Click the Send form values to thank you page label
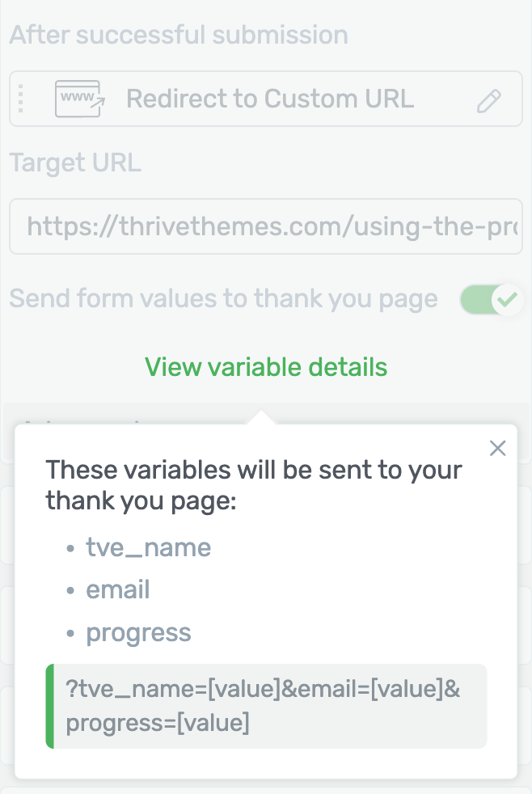 point(223,299)
